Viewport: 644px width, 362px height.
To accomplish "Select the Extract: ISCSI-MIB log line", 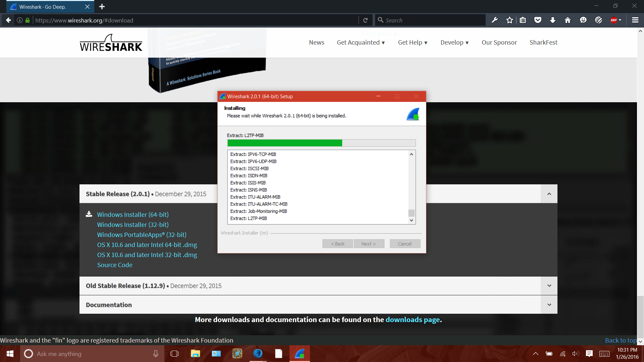I will click(250, 168).
